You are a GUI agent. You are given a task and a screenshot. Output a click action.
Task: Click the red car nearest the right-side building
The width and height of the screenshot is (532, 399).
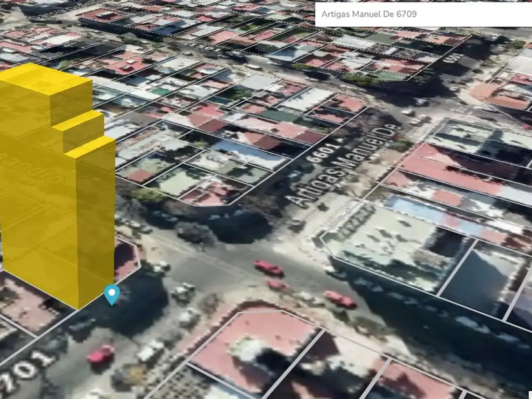[x=340, y=299]
